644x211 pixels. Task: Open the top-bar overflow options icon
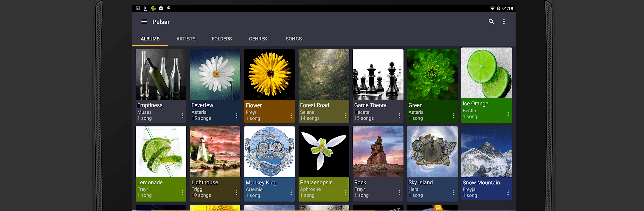[x=504, y=22]
